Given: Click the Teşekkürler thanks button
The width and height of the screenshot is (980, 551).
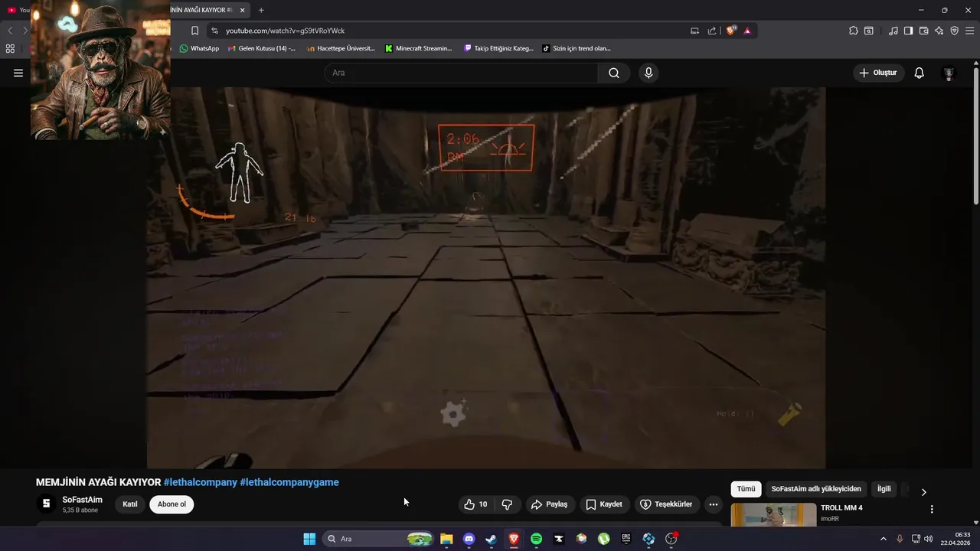Looking at the screenshot, I should click(x=666, y=504).
